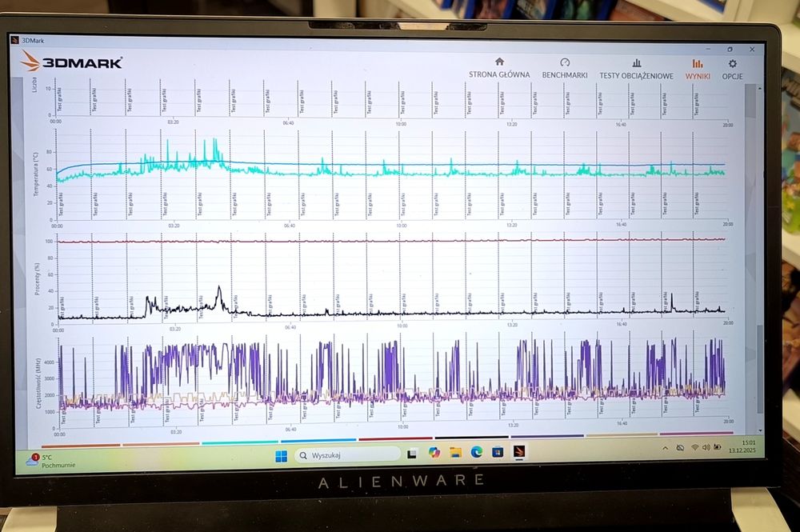Restore the 3DMark window size

pyautogui.click(x=730, y=50)
